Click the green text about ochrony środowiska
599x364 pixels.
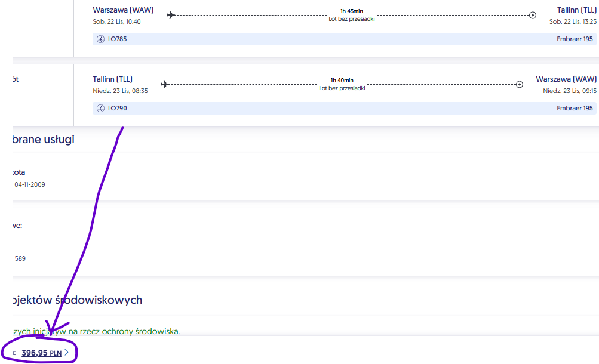point(96,331)
